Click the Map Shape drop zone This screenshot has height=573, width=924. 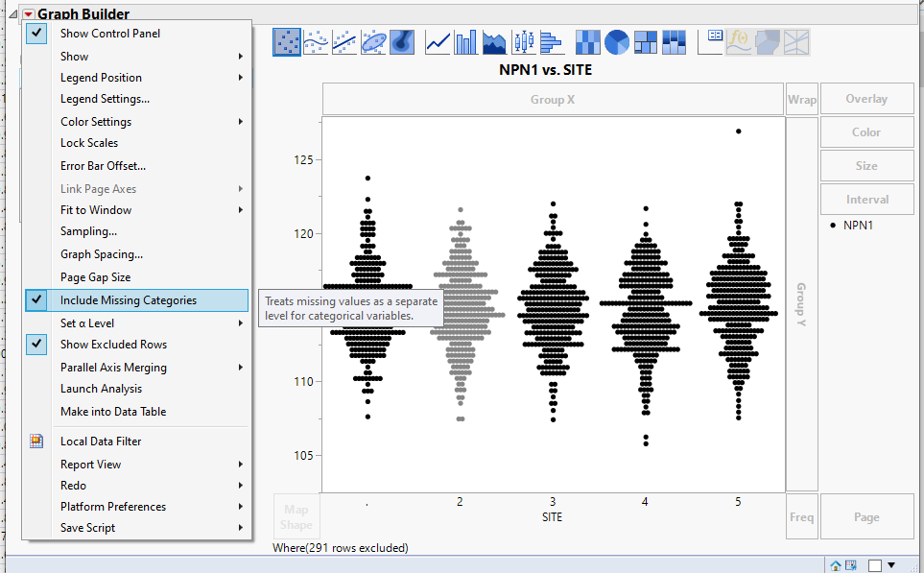[296, 516]
